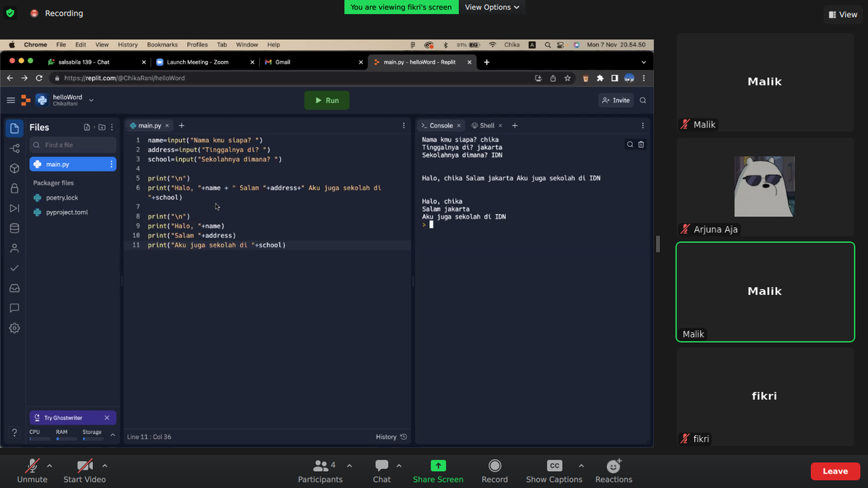Open the Packages panel from the sidebar
868x488 pixels.
coord(14,168)
